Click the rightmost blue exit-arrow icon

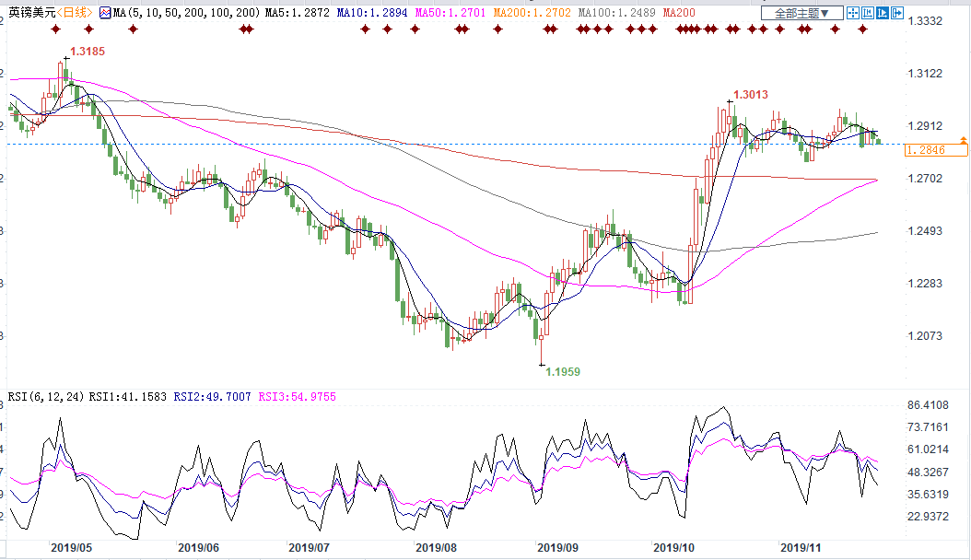[898, 13]
